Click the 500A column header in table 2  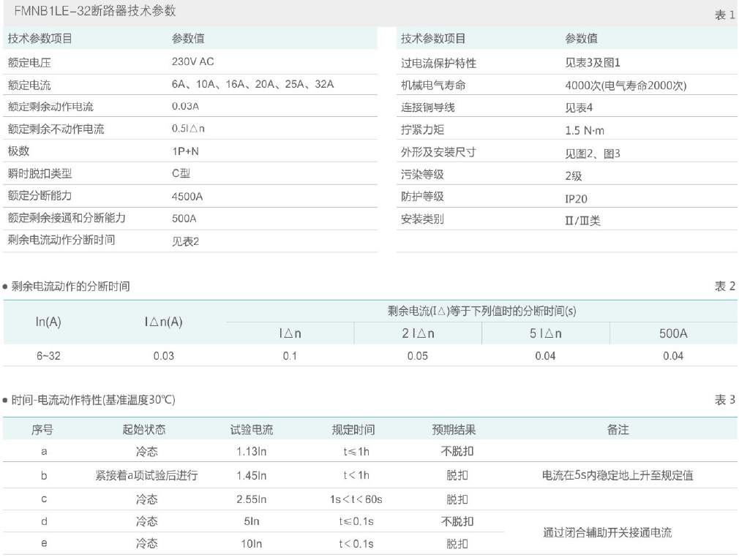[673, 333]
